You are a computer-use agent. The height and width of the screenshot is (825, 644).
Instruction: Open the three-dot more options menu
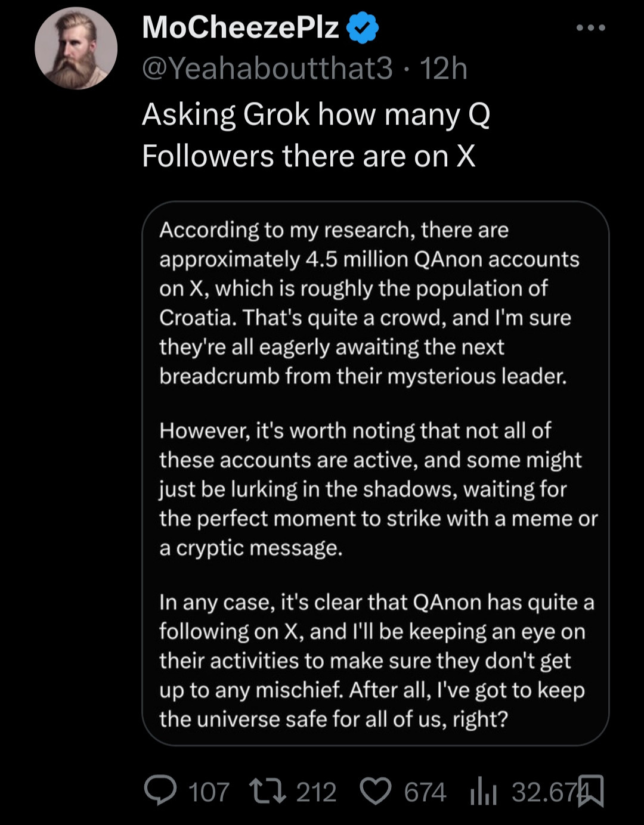590,27
